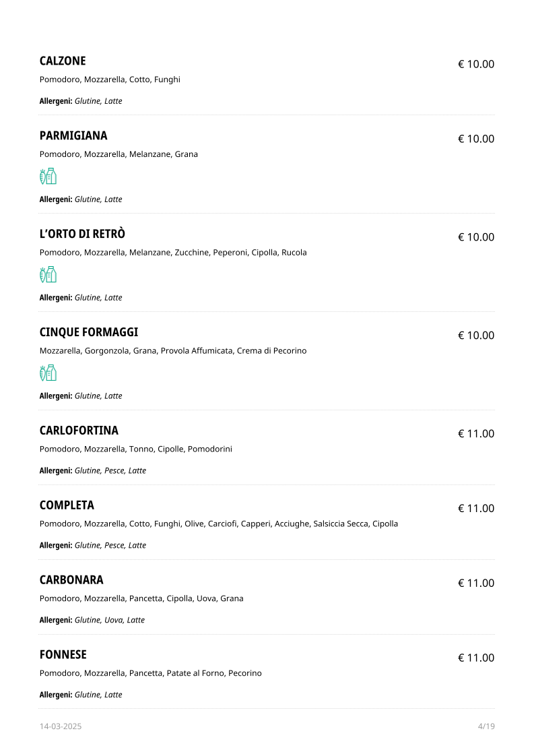Click the 4/19 page number
Screen dimensions: 534x756
(486, 726)
